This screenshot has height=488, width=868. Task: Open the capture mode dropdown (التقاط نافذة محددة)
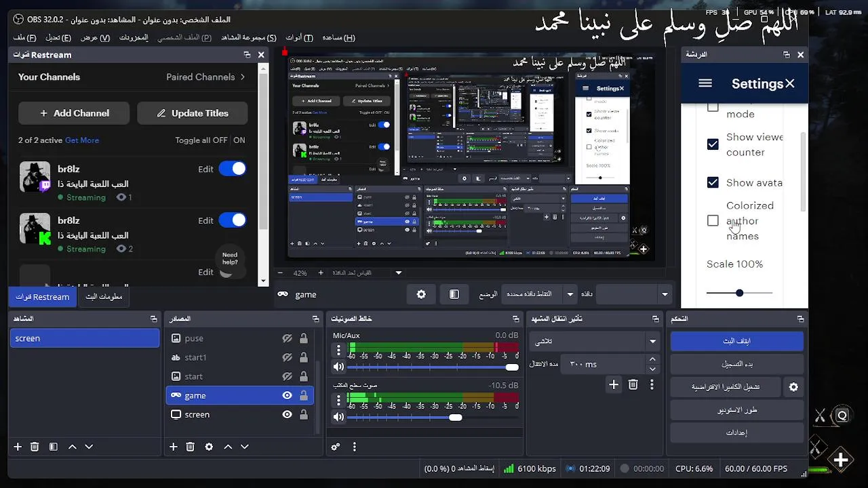coord(540,294)
